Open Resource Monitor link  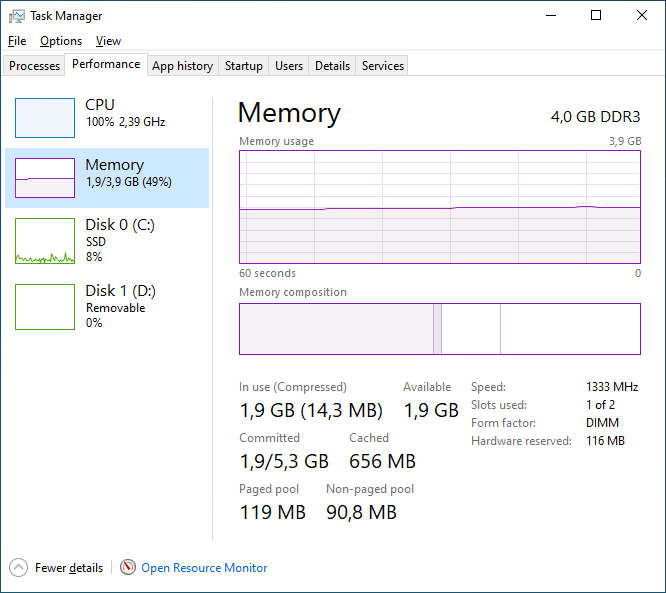[x=204, y=568]
